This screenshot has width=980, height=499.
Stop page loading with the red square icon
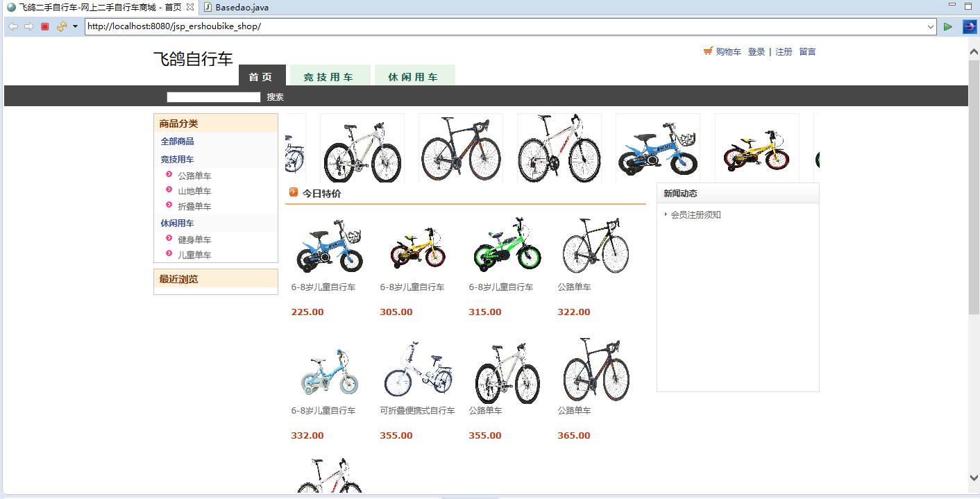[44, 26]
